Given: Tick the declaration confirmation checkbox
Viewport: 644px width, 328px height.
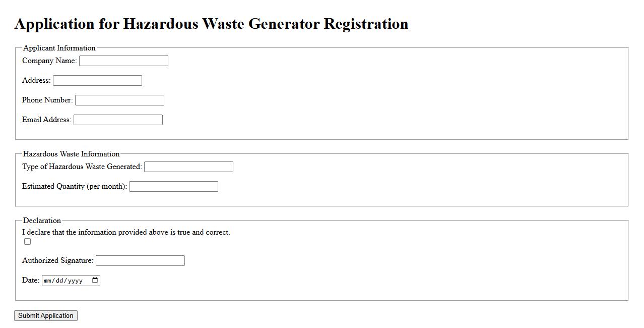Looking at the screenshot, I should (28, 242).
